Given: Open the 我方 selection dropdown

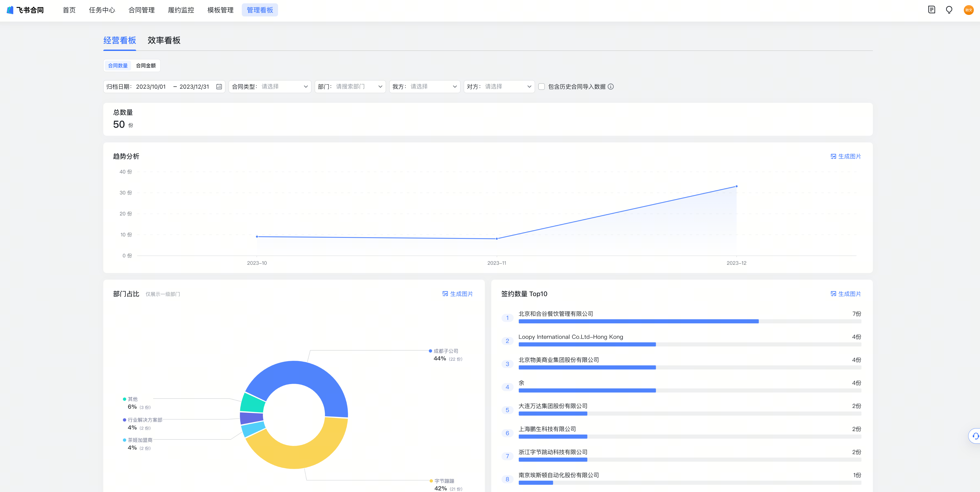Looking at the screenshot, I should [424, 87].
